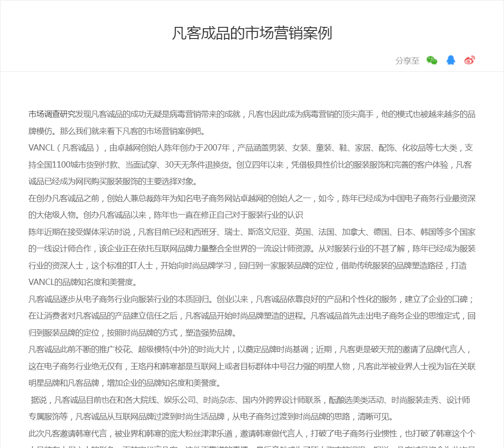Click the line starting 凡客诚品此前不断的推广校花

pyautogui.click(x=250, y=349)
